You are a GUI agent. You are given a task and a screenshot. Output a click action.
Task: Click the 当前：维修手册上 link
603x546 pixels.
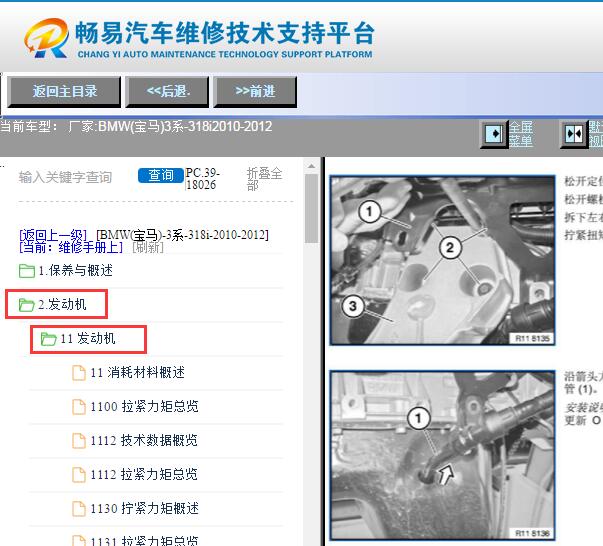click(71, 247)
